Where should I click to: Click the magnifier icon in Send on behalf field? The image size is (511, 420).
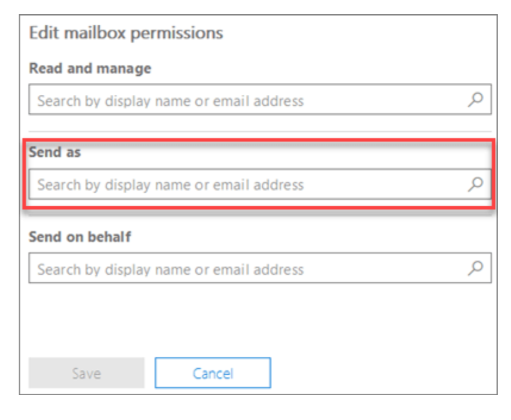[x=475, y=268]
